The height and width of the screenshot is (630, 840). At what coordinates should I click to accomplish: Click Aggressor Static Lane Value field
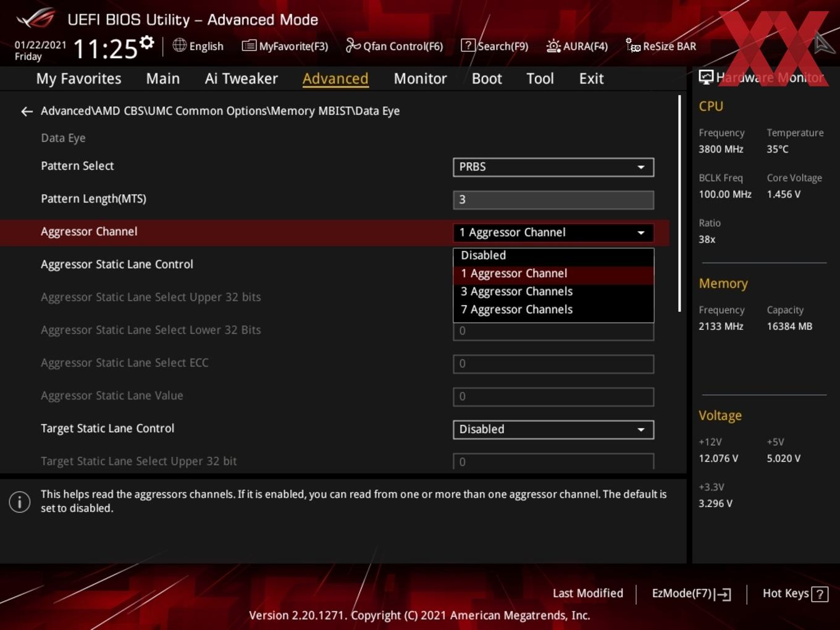coord(553,397)
